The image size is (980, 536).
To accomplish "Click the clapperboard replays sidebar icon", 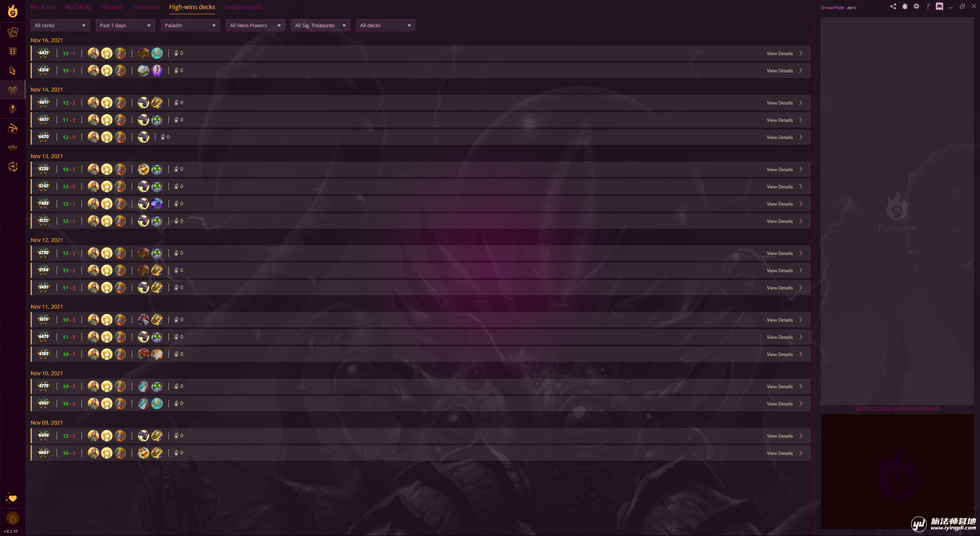I will 13,129.
